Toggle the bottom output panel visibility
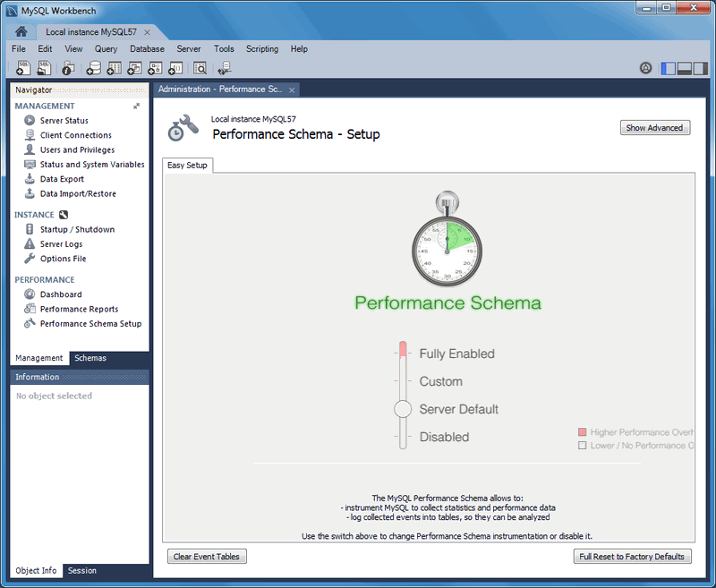The height and width of the screenshot is (588, 716). coord(685,68)
